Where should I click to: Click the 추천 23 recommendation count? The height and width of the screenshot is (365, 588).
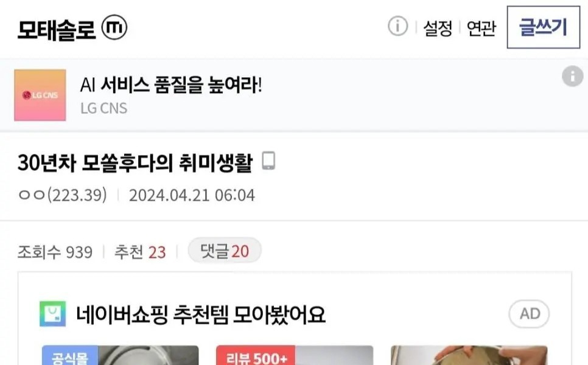coord(140,252)
